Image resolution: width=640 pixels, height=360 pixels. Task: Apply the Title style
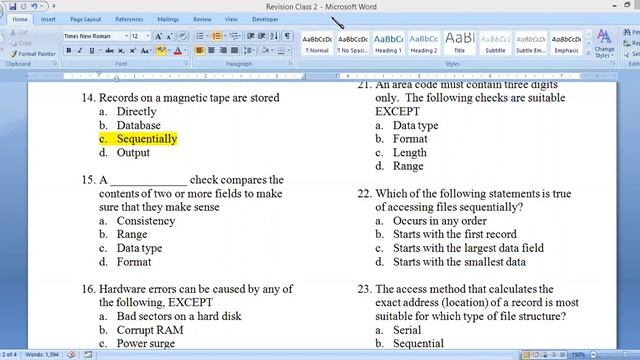460,44
